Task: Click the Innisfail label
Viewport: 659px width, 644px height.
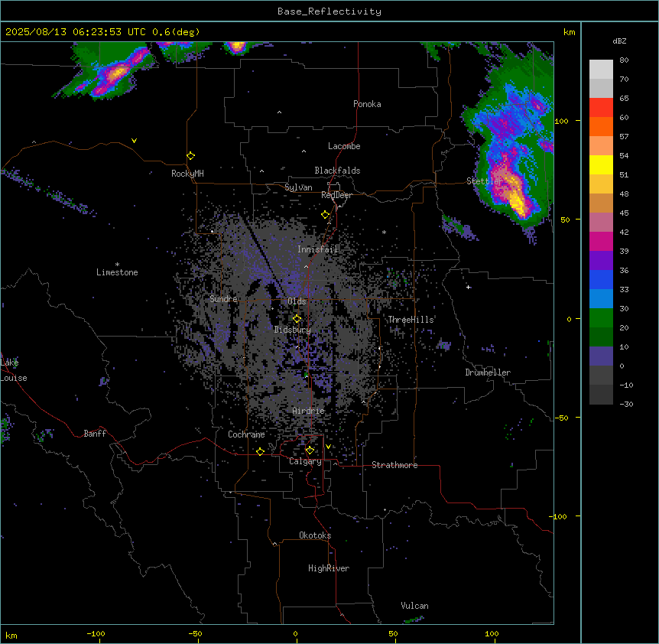Action: tap(317, 249)
